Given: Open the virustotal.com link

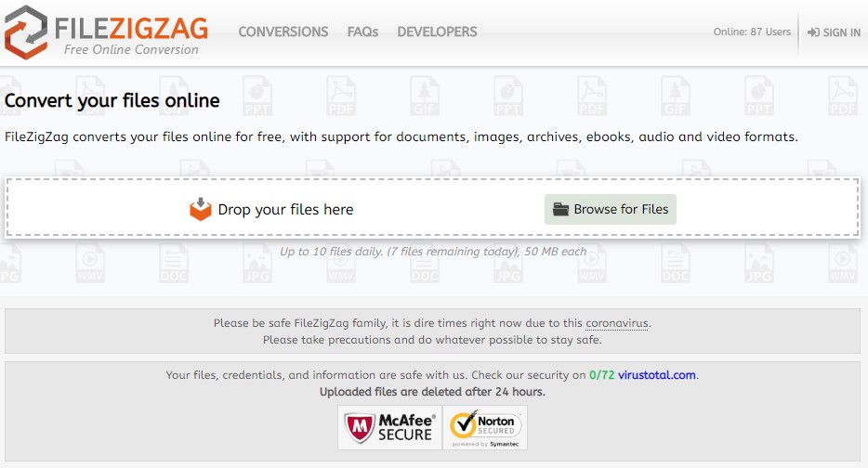Looking at the screenshot, I should (656, 375).
